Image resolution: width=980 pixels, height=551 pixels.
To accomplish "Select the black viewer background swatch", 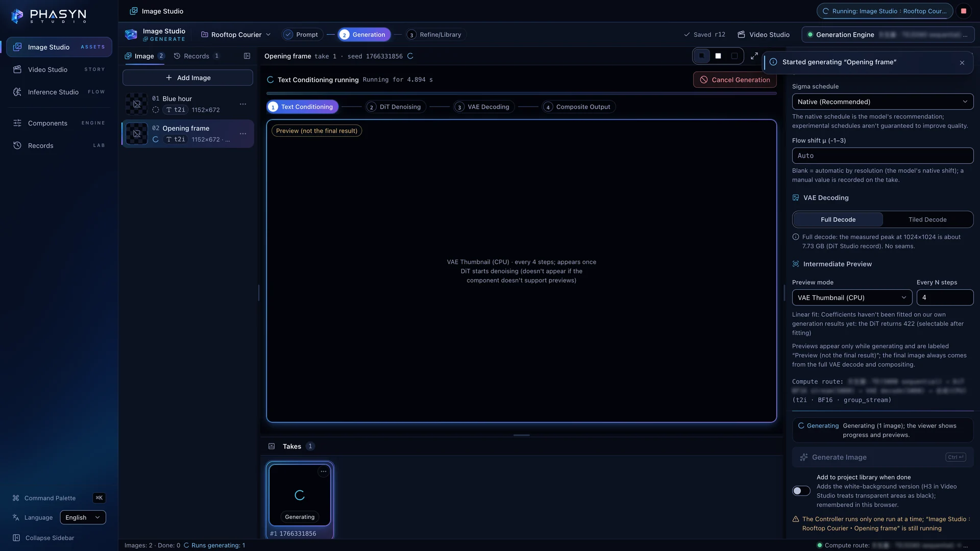I will [x=734, y=56].
